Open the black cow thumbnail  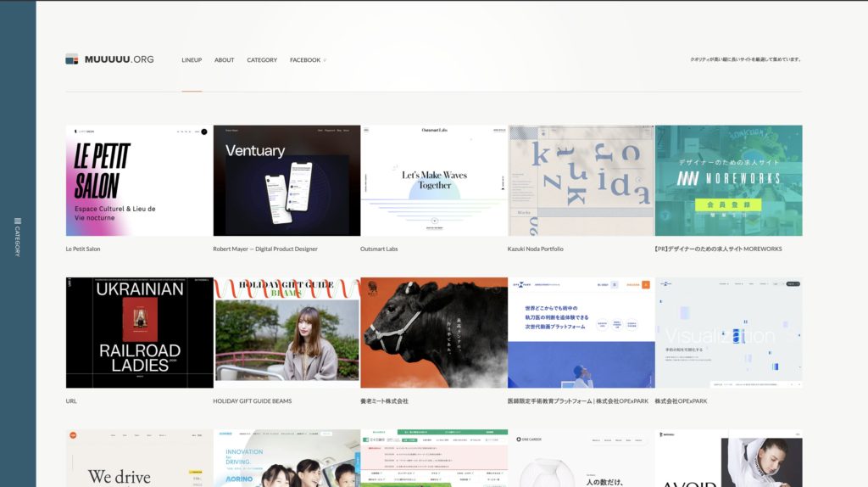click(x=434, y=333)
